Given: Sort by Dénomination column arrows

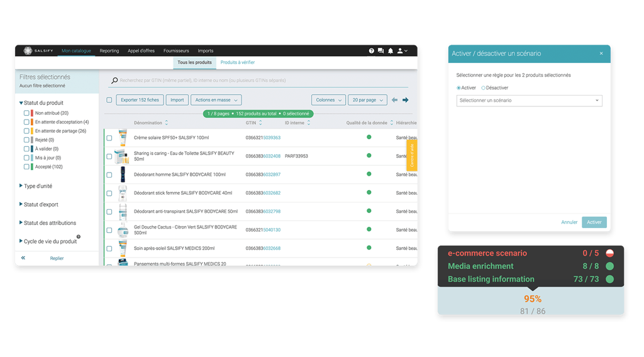Looking at the screenshot, I should pyautogui.click(x=166, y=123).
